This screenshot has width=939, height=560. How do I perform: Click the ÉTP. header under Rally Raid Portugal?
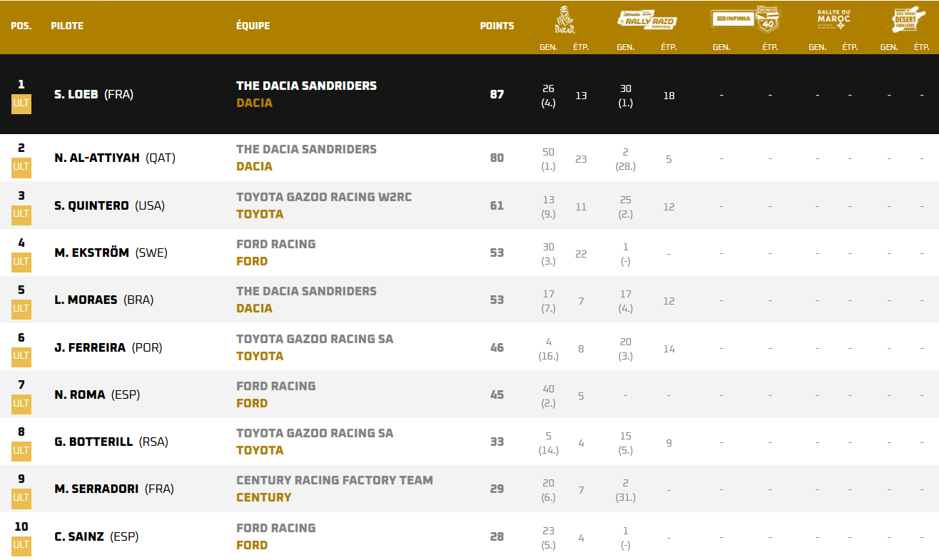669,47
